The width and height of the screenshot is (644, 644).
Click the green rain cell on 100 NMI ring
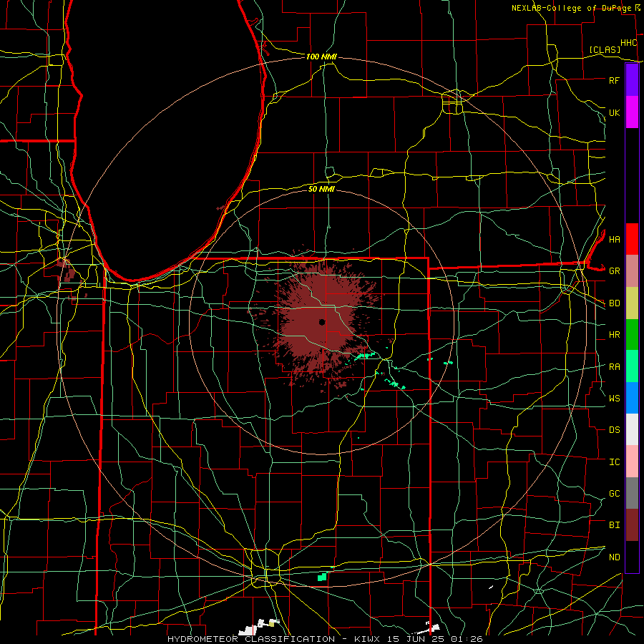coord(322,577)
